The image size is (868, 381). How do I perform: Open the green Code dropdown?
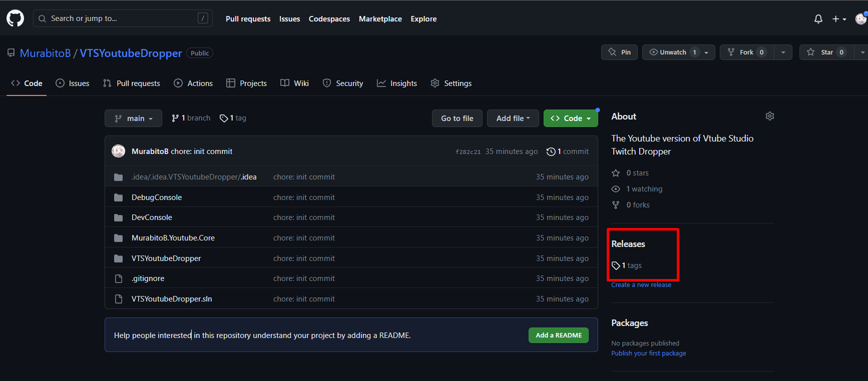[x=571, y=118]
